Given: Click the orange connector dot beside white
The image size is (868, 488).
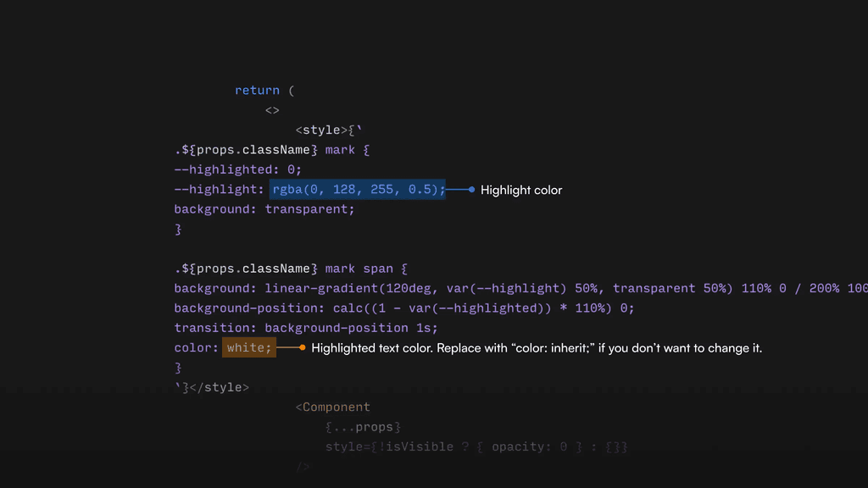Looking at the screenshot, I should (302, 347).
